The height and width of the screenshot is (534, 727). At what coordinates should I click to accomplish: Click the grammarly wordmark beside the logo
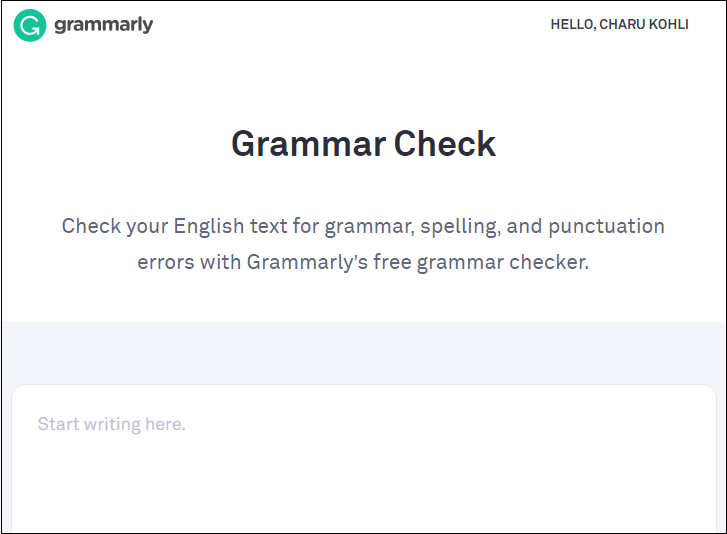pos(103,25)
